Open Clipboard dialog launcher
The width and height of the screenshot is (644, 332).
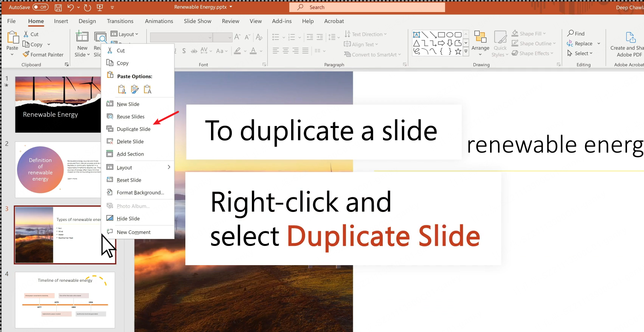[x=67, y=65]
